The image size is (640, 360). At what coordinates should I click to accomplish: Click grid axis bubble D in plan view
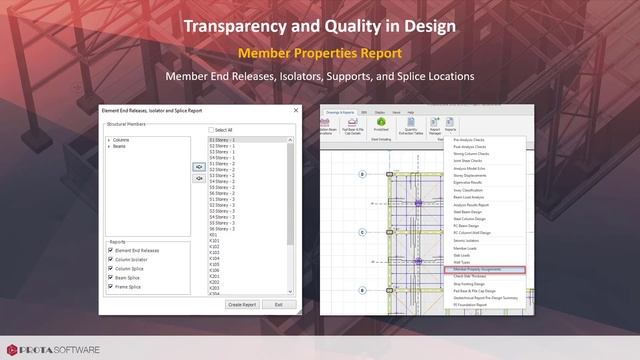point(362,174)
